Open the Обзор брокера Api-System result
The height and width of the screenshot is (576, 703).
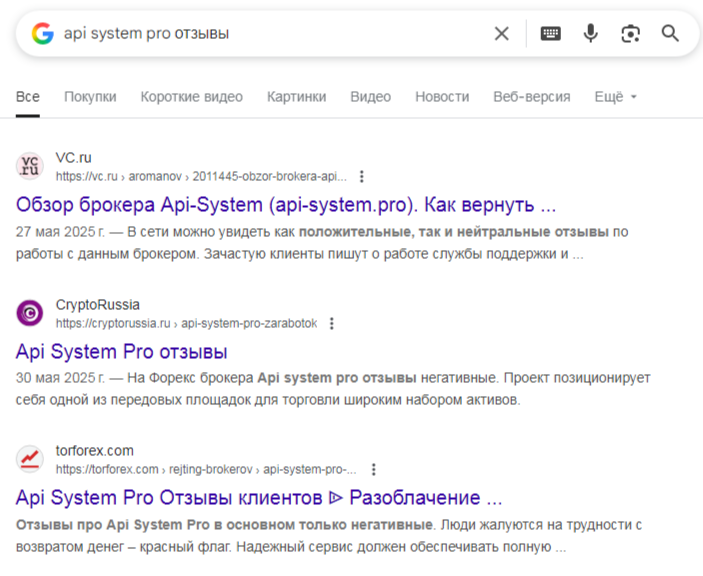[x=286, y=205]
